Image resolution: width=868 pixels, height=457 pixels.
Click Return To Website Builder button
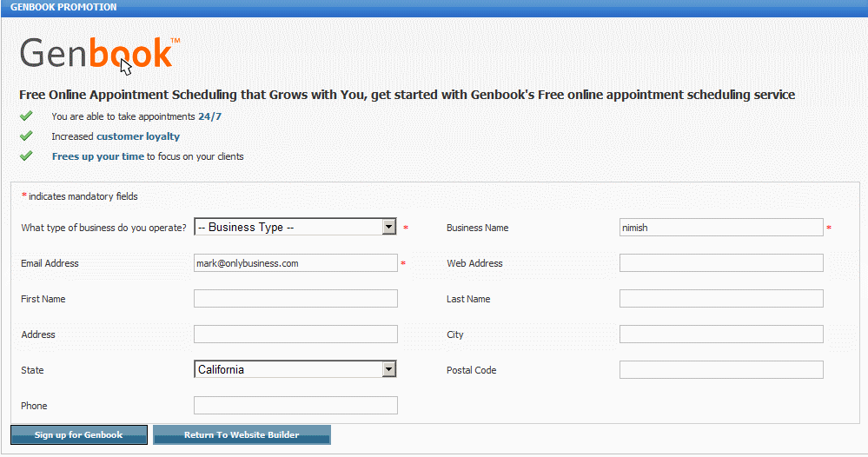point(242,435)
